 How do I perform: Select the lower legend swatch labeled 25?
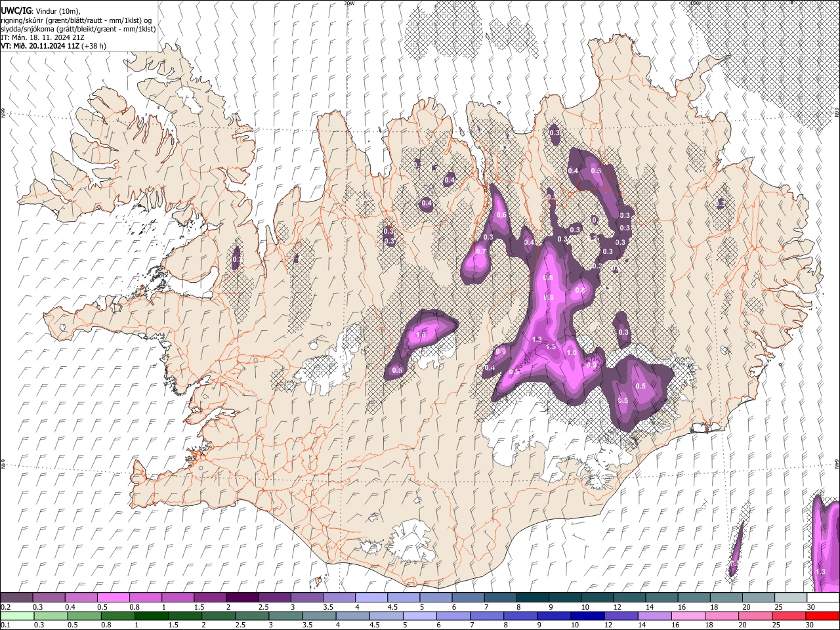coord(788,616)
